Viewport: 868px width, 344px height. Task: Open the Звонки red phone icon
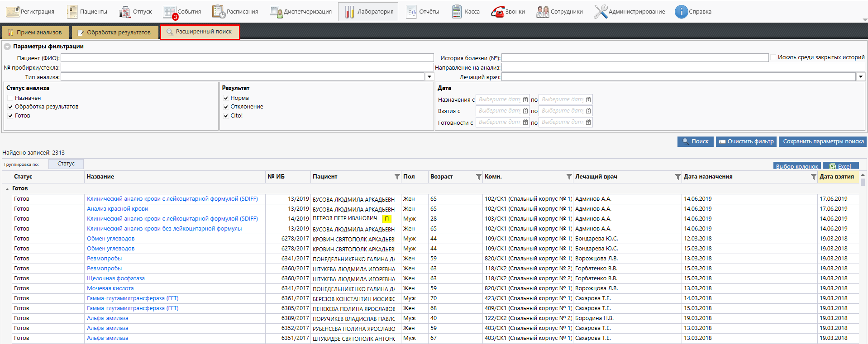pos(497,12)
